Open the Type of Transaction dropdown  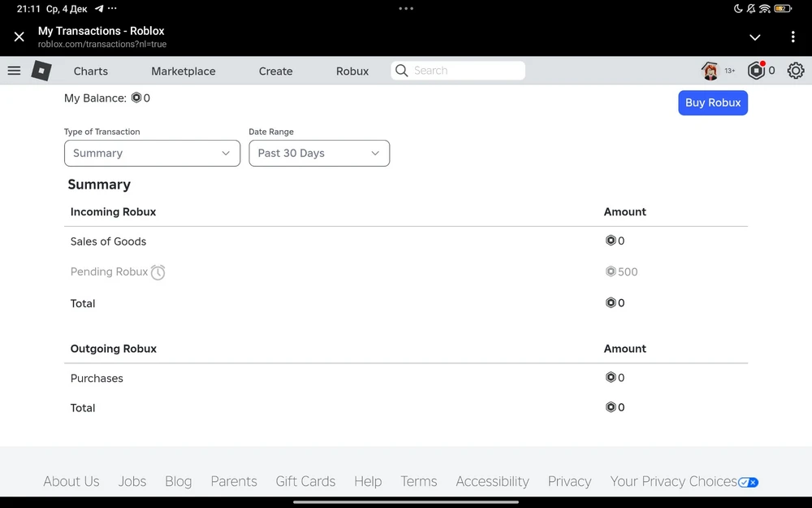coord(153,153)
